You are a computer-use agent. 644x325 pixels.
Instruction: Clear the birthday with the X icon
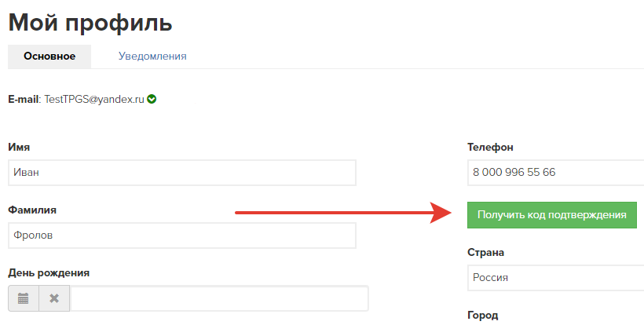pos(54,298)
